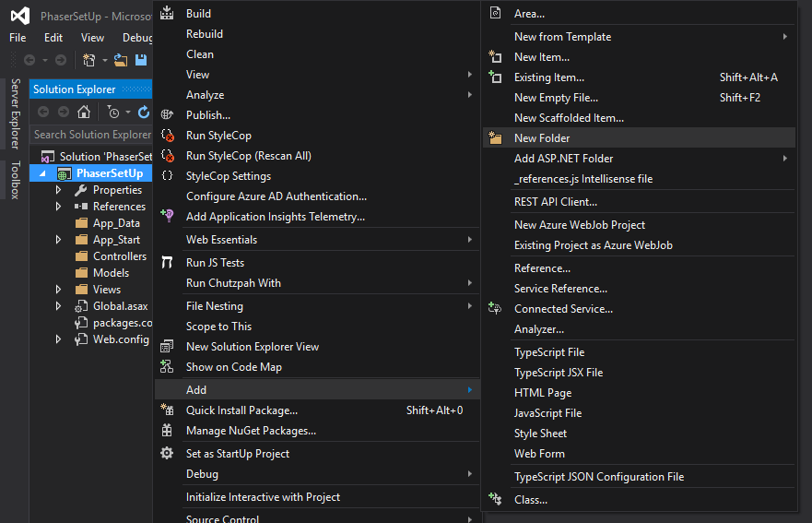Click the New Folder icon in submenu
Screen dimensions: 812x523
[x=495, y=137]
